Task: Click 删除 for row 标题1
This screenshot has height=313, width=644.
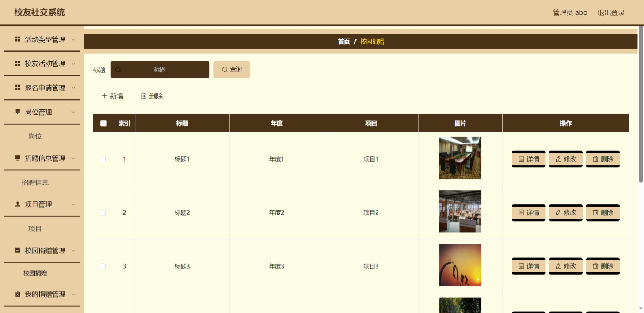Action: (603, 159)
